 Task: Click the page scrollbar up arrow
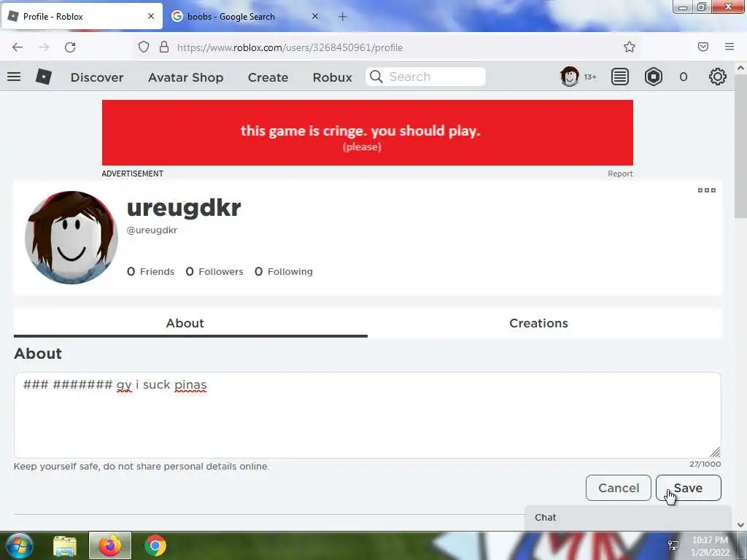tap(741, 68)
